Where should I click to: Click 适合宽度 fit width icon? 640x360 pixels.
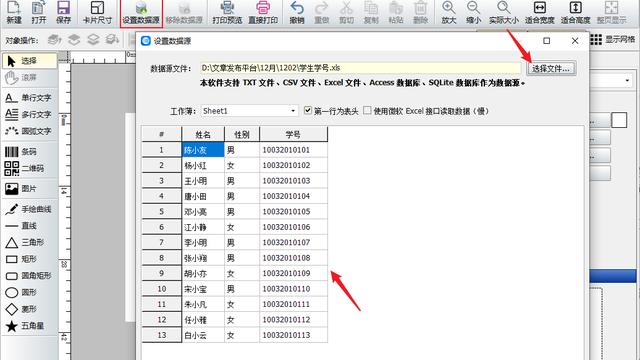540,12
